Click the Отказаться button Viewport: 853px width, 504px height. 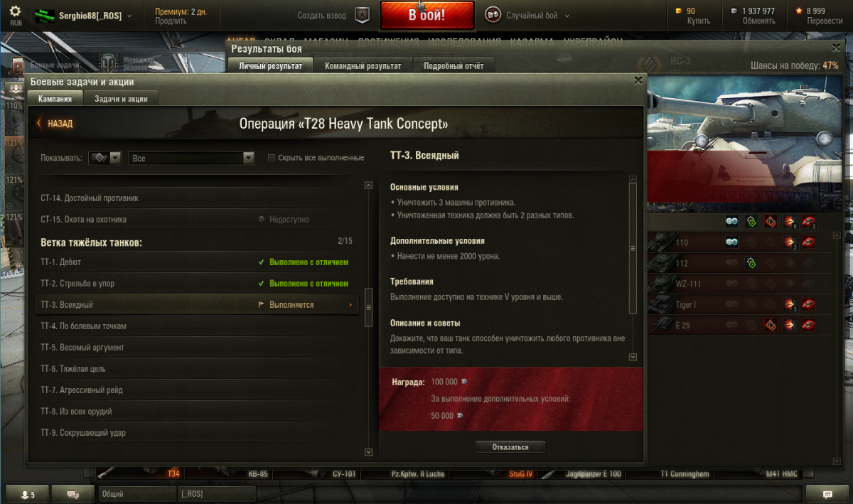(510, 447)
